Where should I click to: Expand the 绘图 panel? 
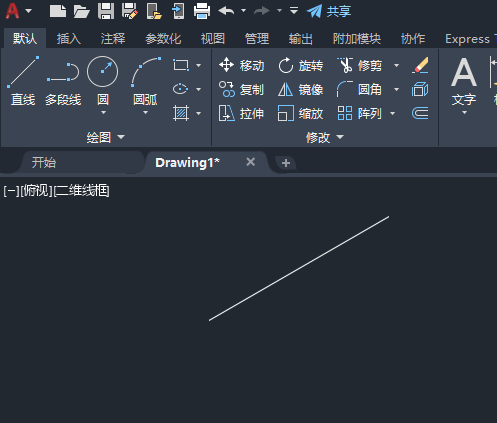click(105, 137)
